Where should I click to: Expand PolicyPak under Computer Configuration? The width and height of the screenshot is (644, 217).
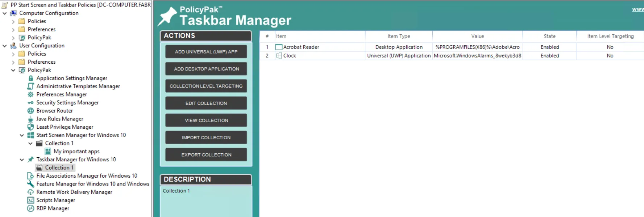click(x=13, y=38)
